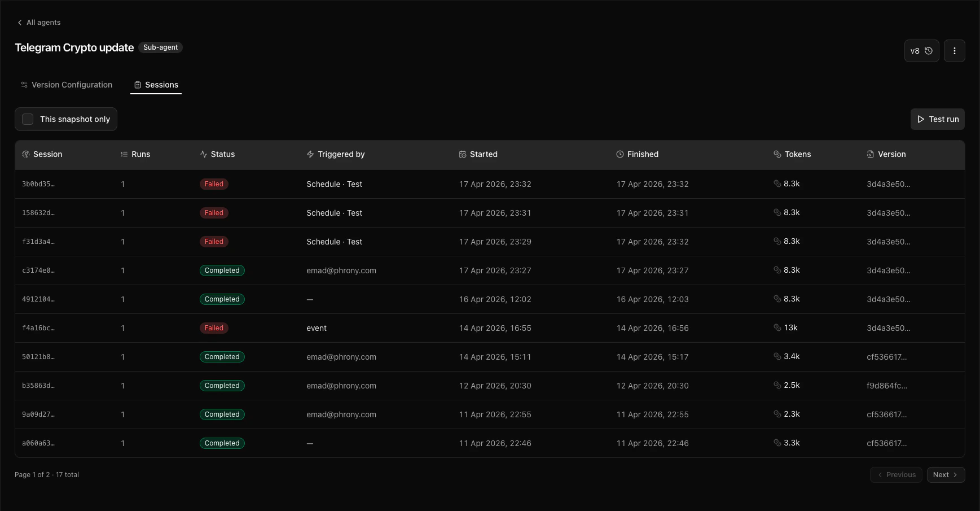Screen dimensions: 980x511
Task: Enable the This snapshot only checkbox
Action: [28, 119]
